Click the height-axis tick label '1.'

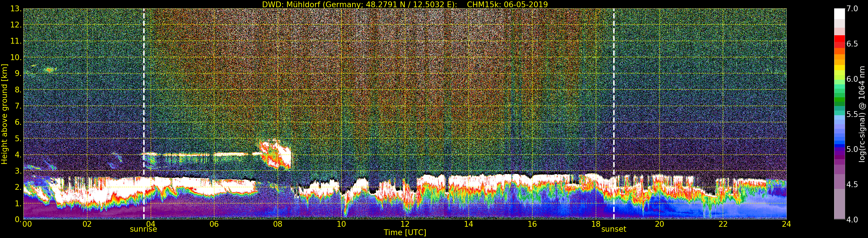coord(18,203)
